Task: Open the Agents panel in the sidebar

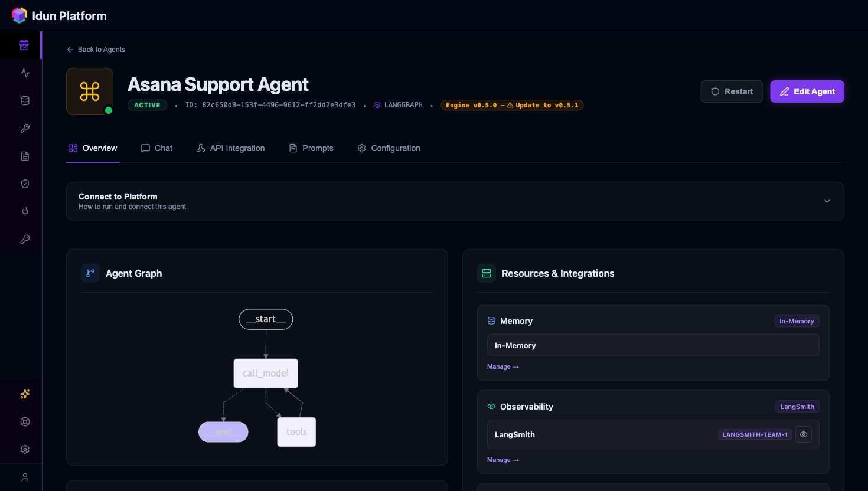Action: (x=24, y=45)
